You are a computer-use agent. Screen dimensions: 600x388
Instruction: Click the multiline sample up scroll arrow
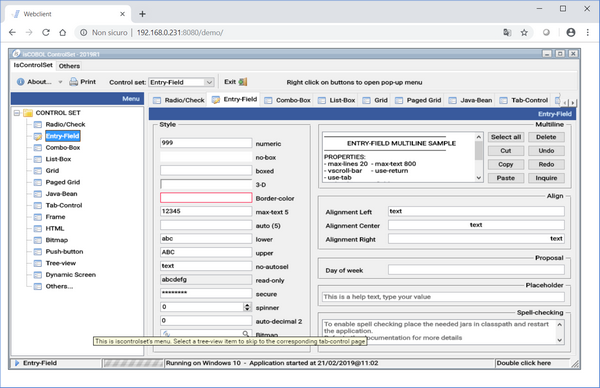[x=479, y=137]
